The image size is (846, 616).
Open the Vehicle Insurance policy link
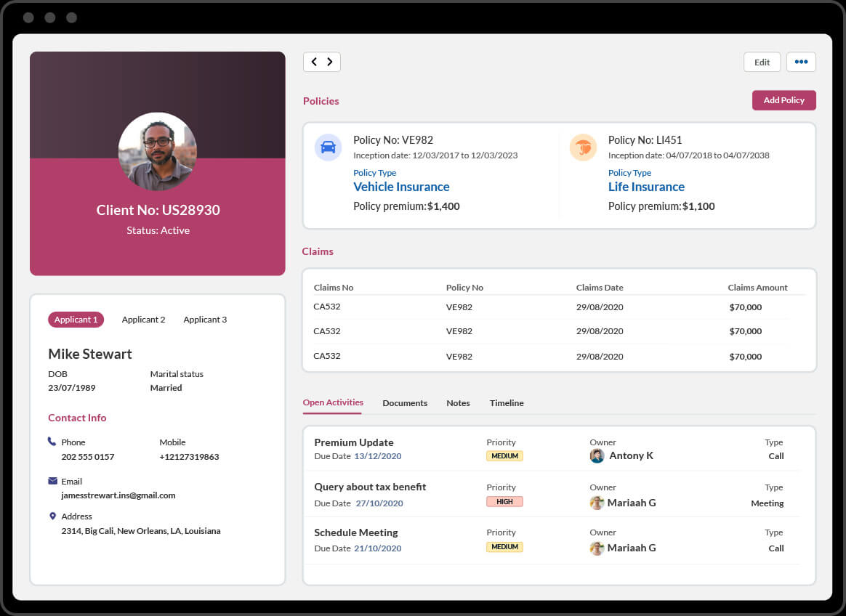[x=401, y=187]
